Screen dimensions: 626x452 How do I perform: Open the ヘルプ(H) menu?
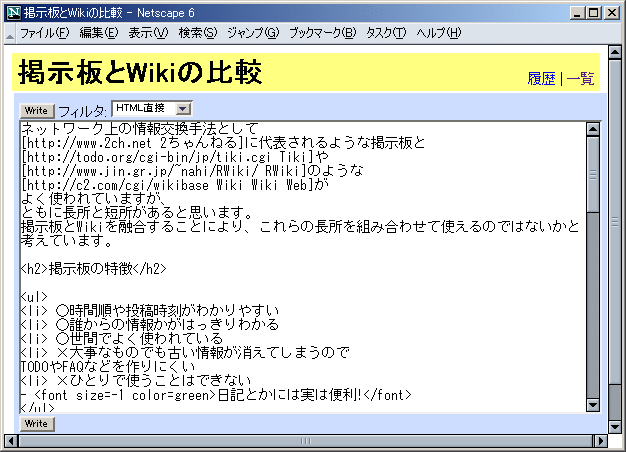tap(438, 33)
